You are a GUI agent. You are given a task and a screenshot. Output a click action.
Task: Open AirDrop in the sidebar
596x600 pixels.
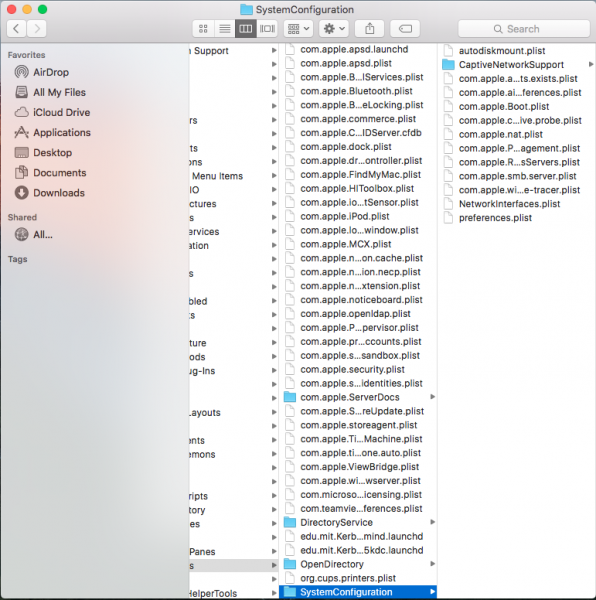point(42,72)
